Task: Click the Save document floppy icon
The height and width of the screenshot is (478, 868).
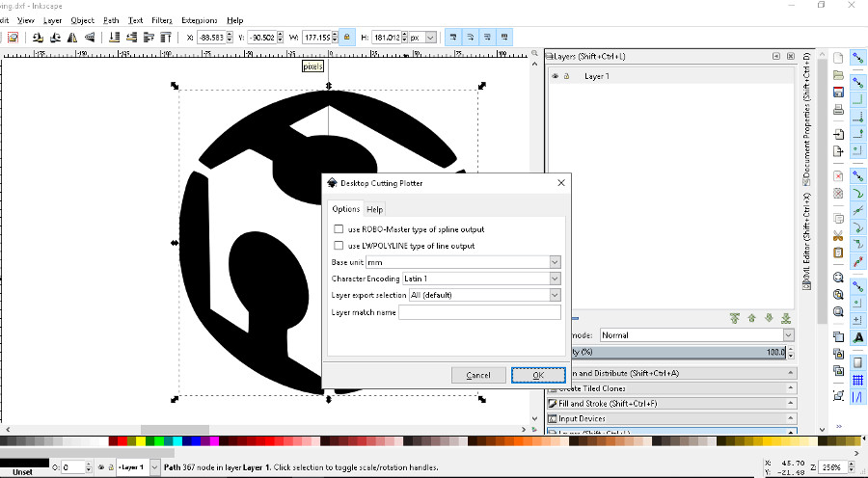Action: click(838, 93)
